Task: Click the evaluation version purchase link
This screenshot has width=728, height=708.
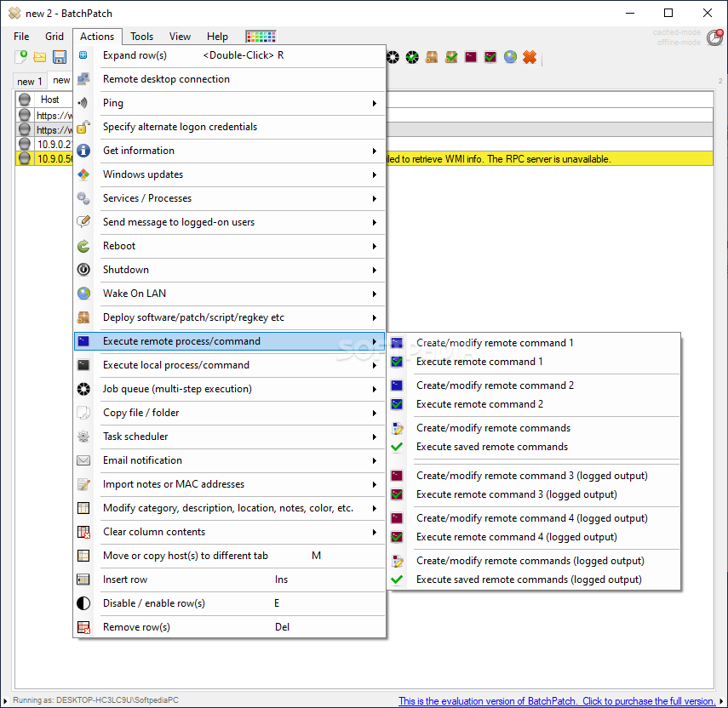Action: (x=557, y=700)
